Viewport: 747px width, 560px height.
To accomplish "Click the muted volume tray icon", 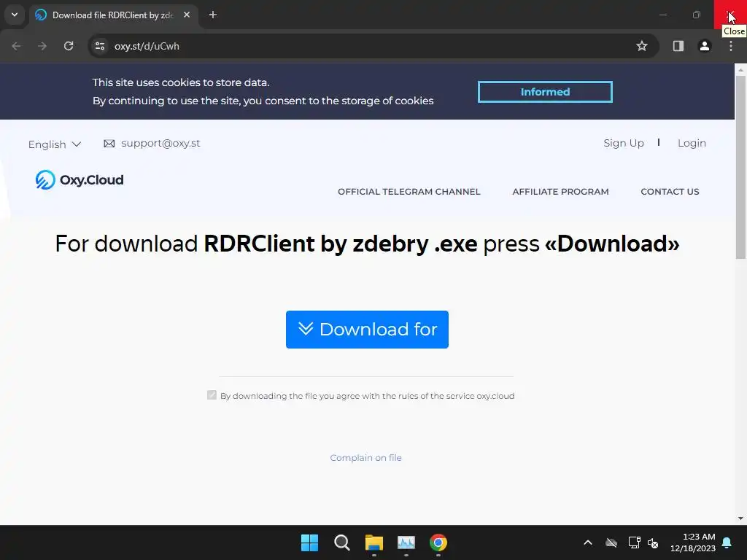I will pyautogui.click(x=653, y=542).
